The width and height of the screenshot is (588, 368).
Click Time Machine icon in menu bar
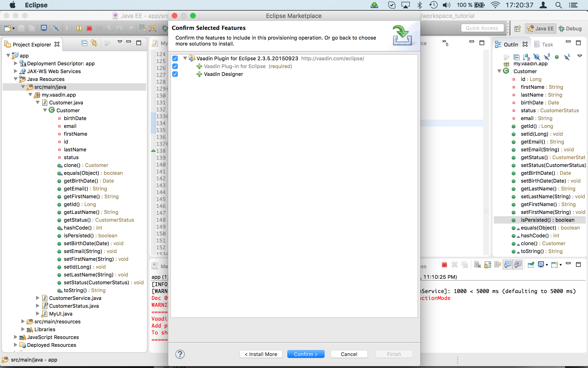click(433, 5)
